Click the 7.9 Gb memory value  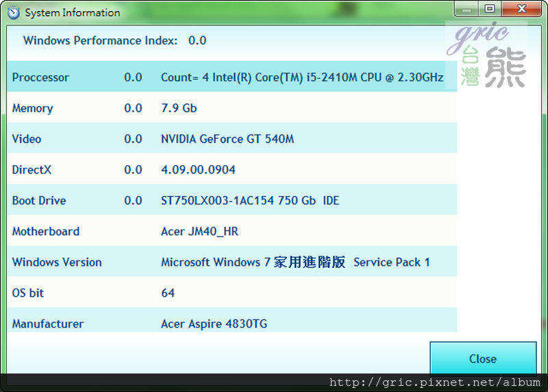coord(179,108)
